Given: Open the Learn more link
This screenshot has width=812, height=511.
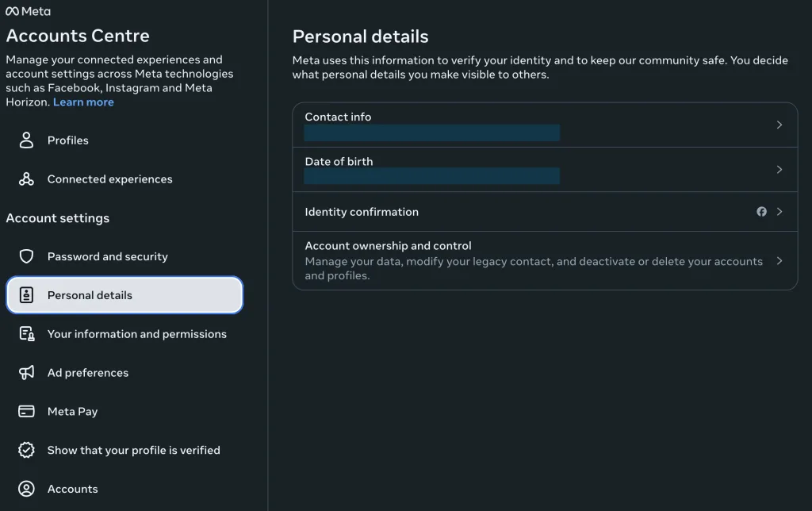Looking at the screenshot, I should point(83,102).
